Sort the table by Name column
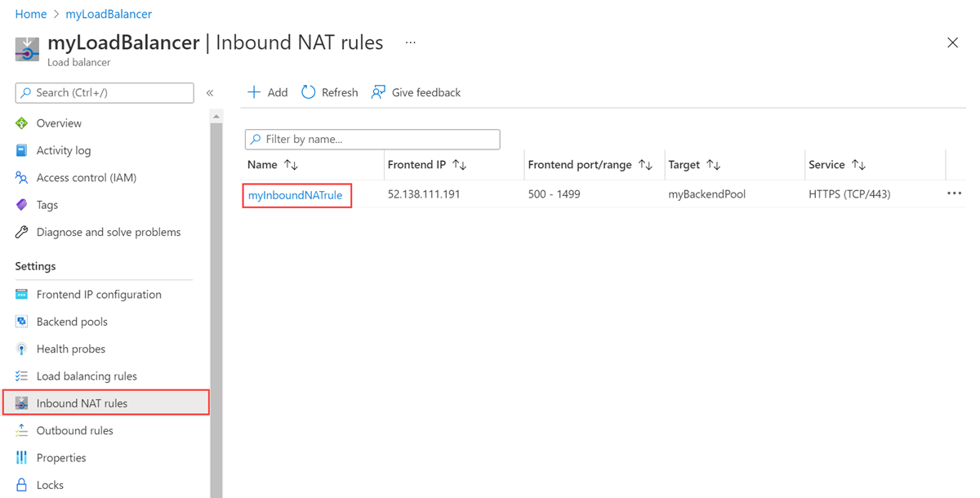 pyautogui.click(x=273, y=165)
